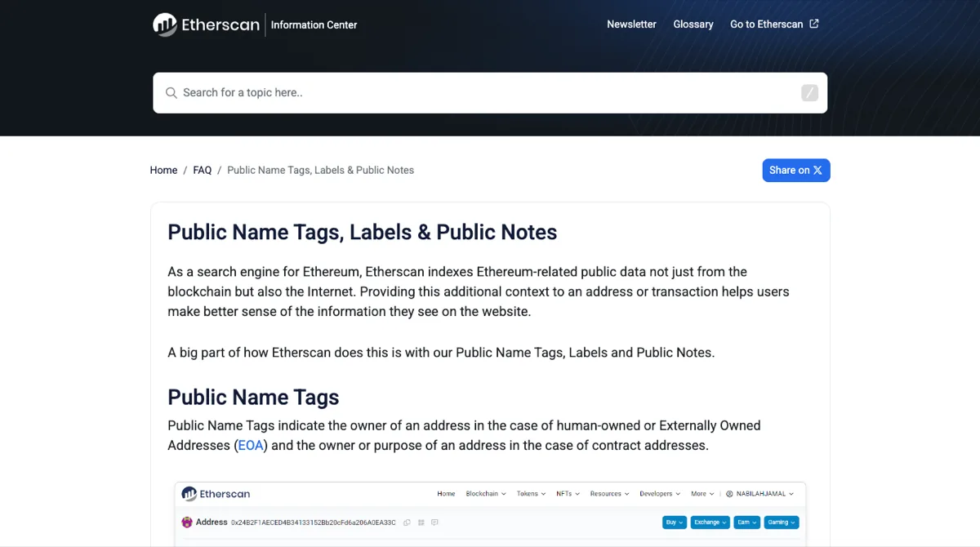This screenshot has height=547, width=980.
Task: Click Blockchain dropdown in the embedded Etherscan screenshot
Action: click(486, 494)
